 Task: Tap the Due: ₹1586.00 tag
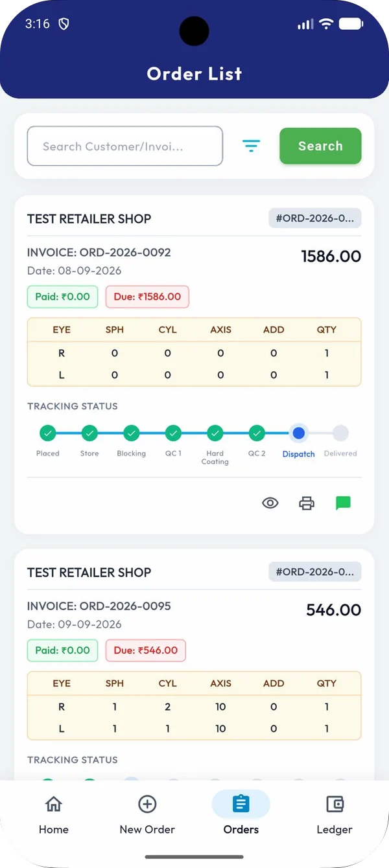[x=147, y=297]
